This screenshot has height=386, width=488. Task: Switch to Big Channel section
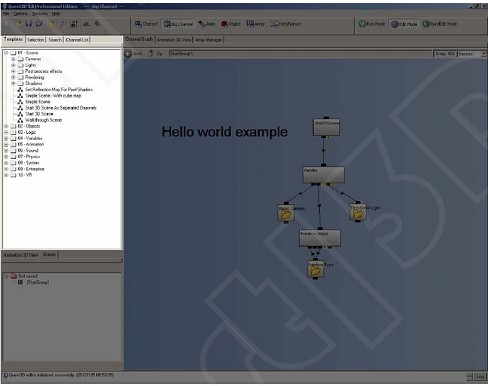tap(179, 24)
